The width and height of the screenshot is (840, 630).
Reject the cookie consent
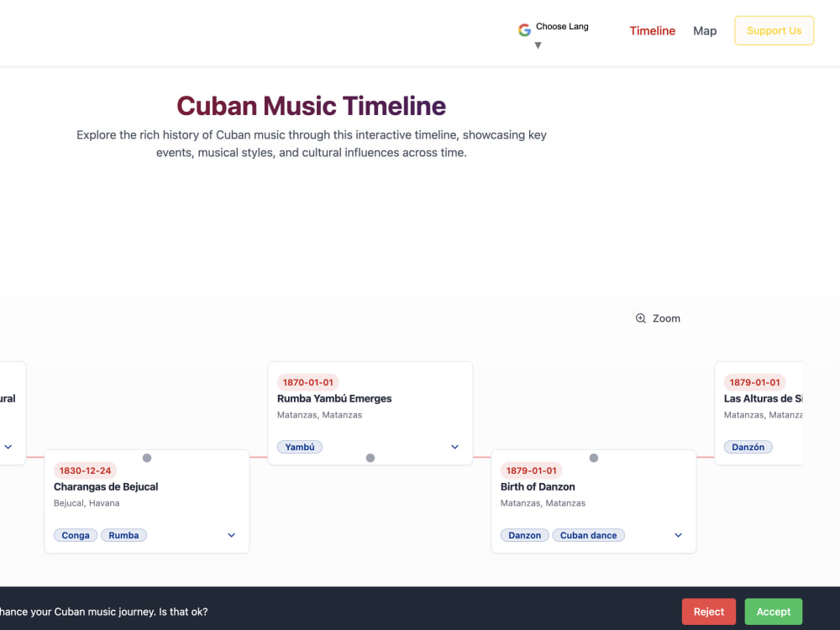pyautogui.click(x=708, y=612)
